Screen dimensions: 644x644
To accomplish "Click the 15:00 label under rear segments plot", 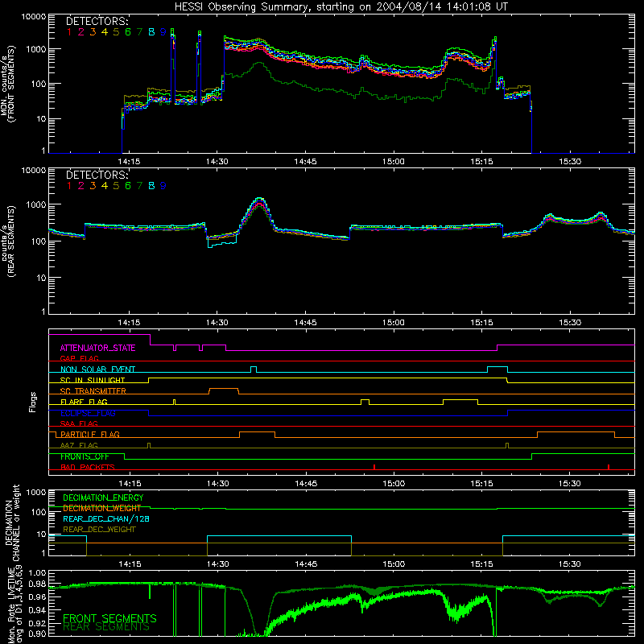I will pyautogui.click(x=394, y=323).
